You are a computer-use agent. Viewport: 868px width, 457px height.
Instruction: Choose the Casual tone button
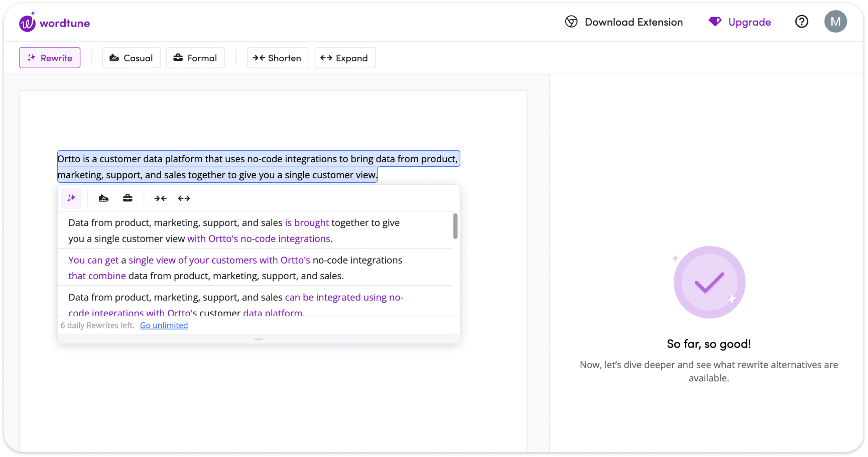[132, 58]
